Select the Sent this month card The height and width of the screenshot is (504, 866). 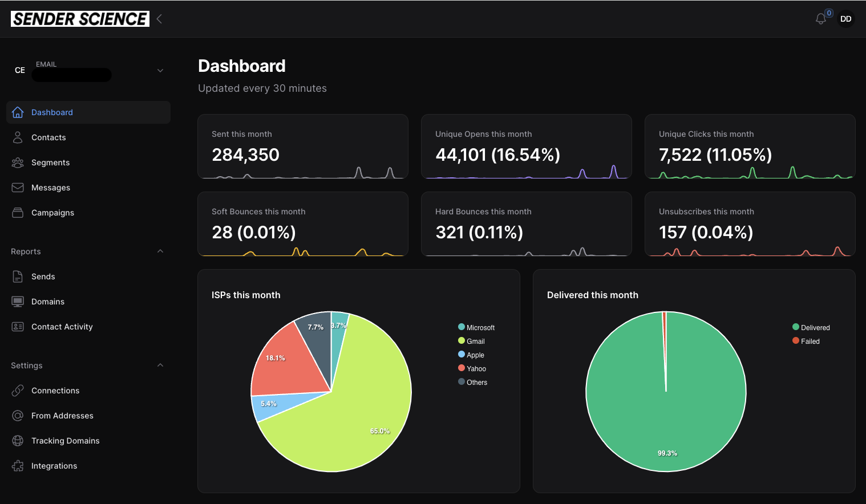click(303, 147)
